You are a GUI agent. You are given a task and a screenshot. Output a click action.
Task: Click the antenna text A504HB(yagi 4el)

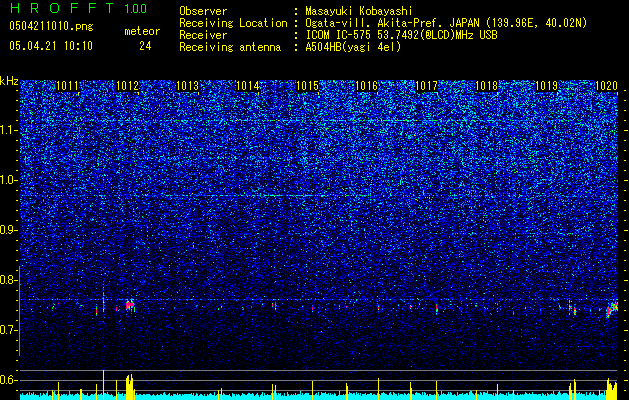[x=353, y=47]
